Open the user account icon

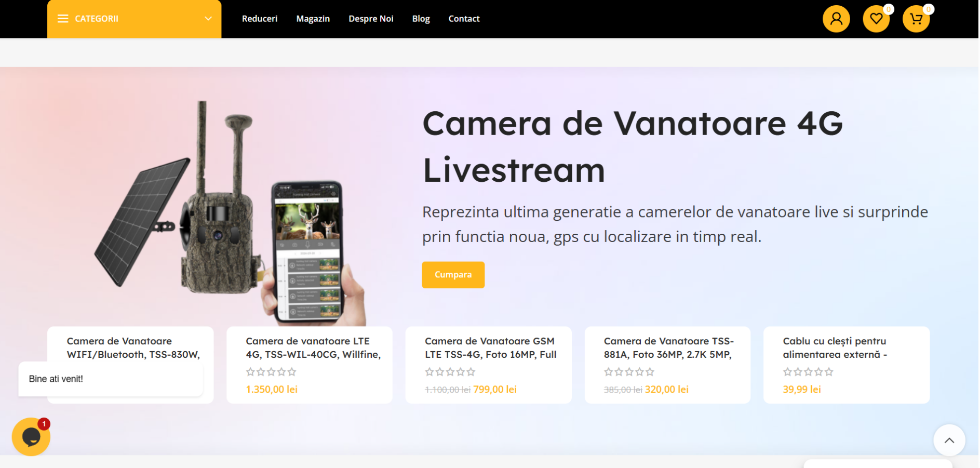click(837, 19)
